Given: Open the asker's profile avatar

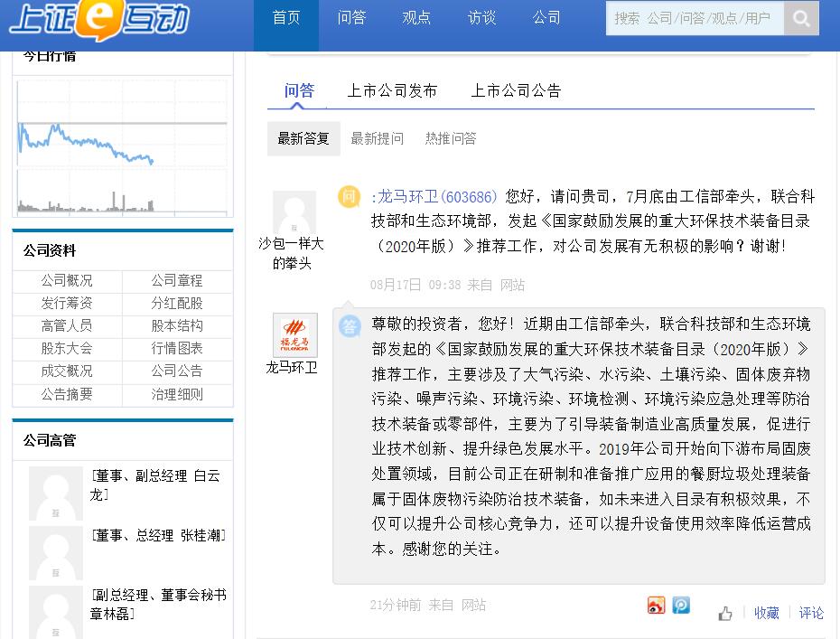Looking at the screenshot, I should [x=294, y=212].
